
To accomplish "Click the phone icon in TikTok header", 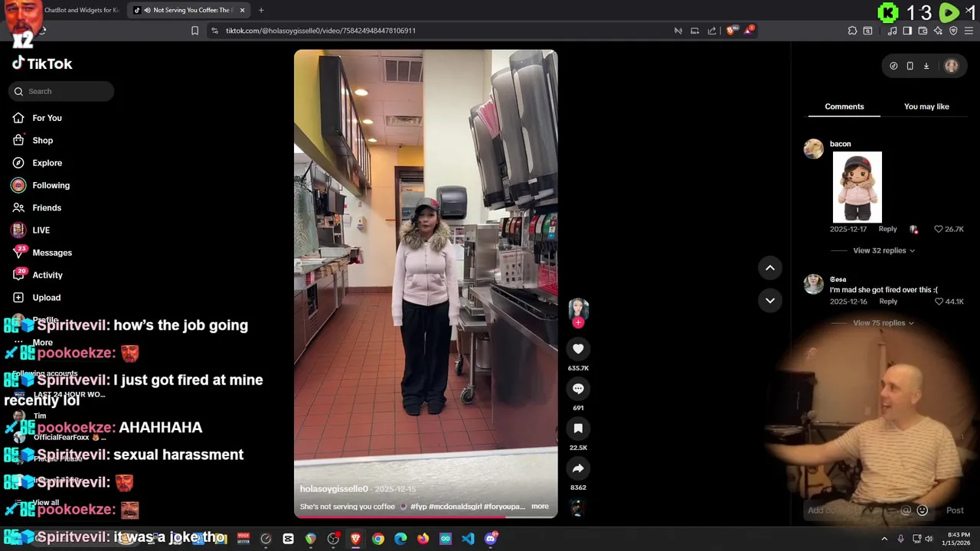I will point(910,66).
